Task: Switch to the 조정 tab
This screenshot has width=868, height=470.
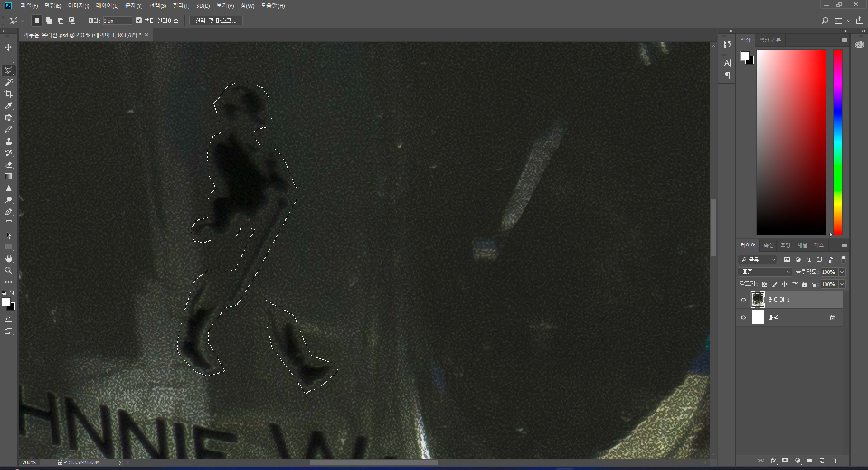Action: 785,245
